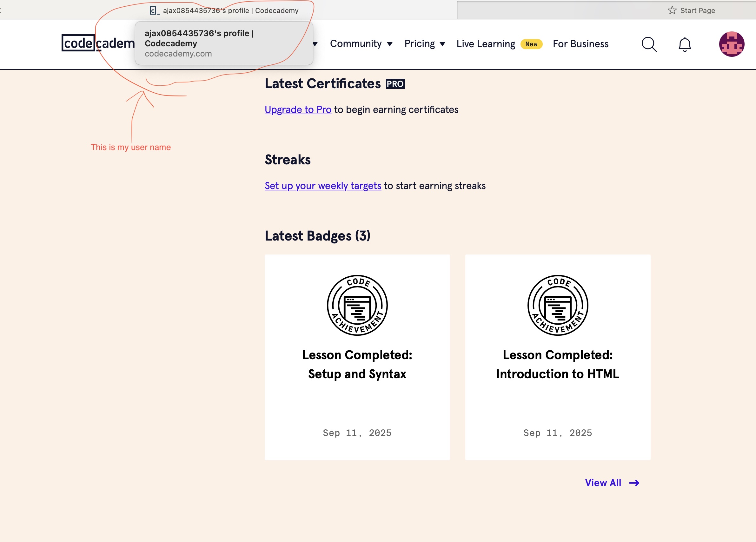Click the View All badges link
This screenshot has width=756, height=542.
point(603,483)
